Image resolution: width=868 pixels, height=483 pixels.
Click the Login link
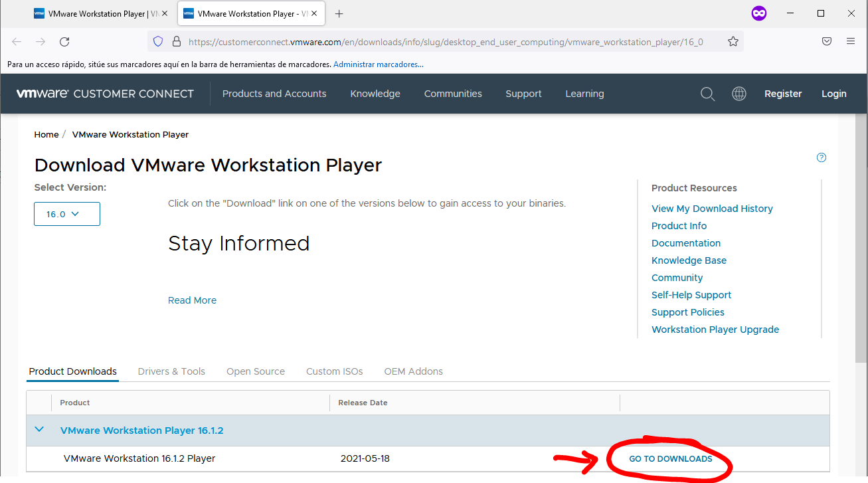coord(833,94)
